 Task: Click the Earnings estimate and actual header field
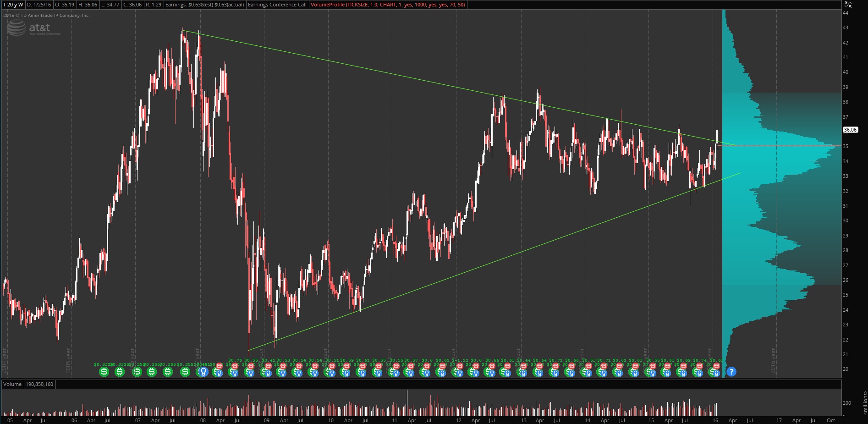click(x=204, y=5)
